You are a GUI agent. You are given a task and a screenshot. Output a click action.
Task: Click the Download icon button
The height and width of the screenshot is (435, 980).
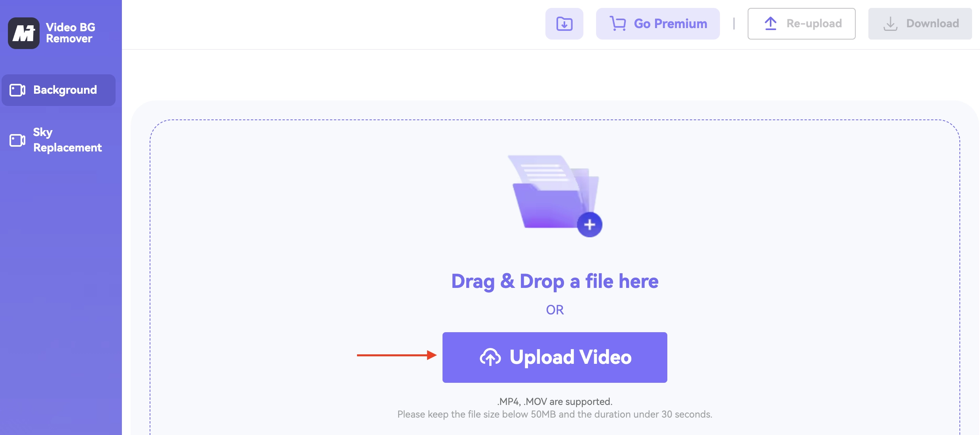[x=564, y=23]
